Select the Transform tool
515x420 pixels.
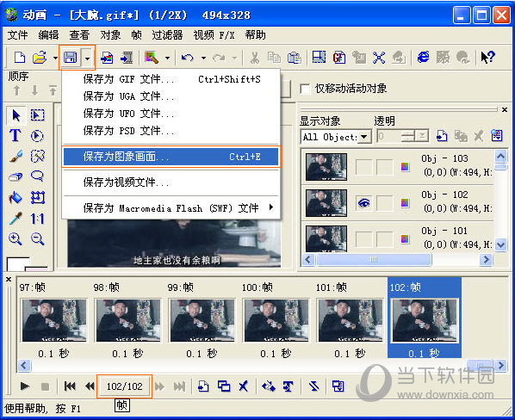[x=37, y=198]
